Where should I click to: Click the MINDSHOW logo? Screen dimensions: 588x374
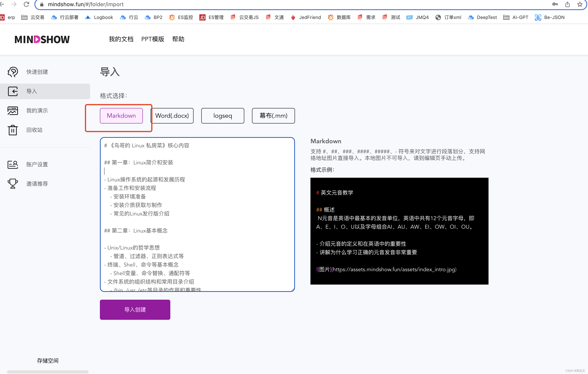point(42,39)
